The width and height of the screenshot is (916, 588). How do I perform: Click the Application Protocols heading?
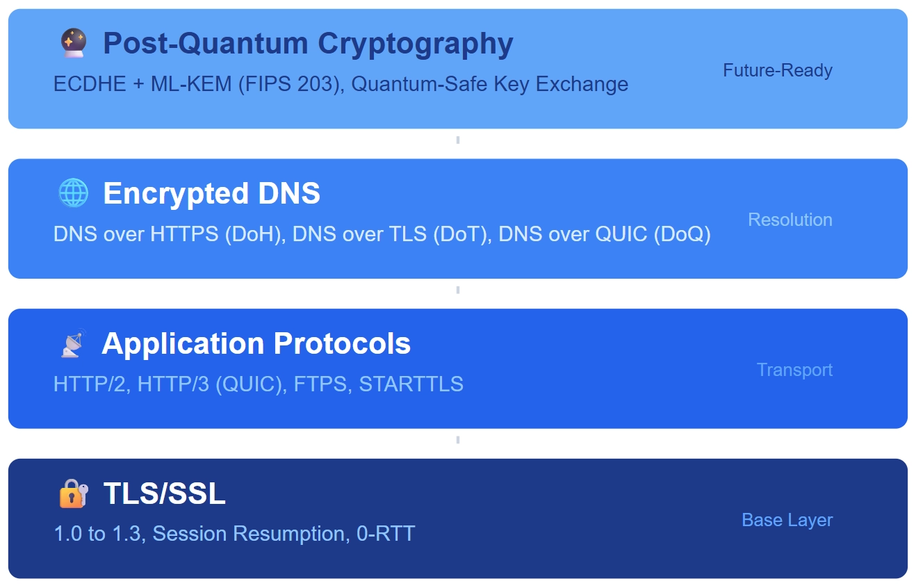(x=256, y=343)
